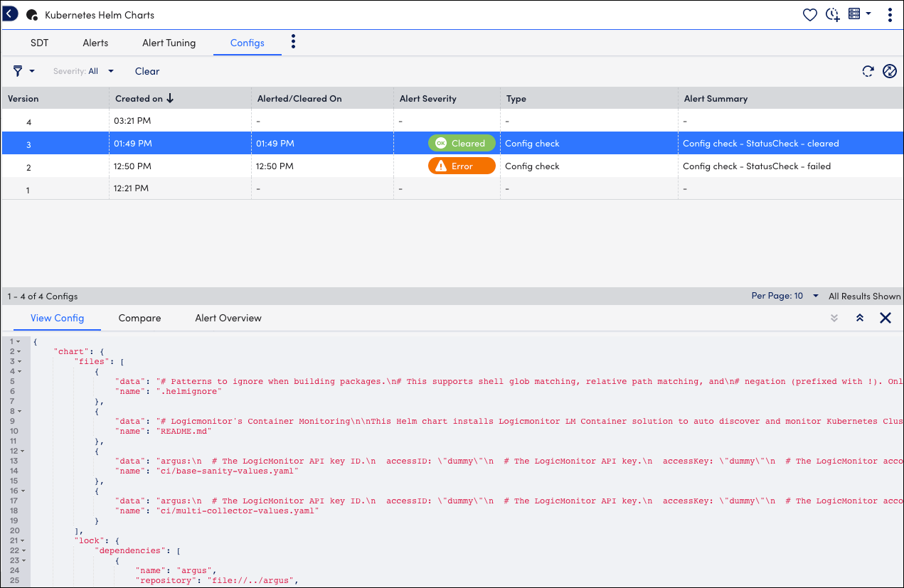Click Config check type in Error row

pos(532,166)
